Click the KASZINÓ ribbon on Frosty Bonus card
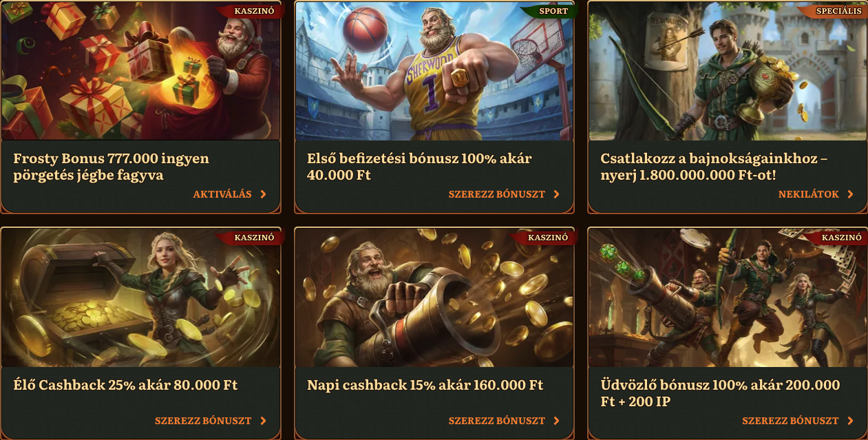 click(252, 11)
